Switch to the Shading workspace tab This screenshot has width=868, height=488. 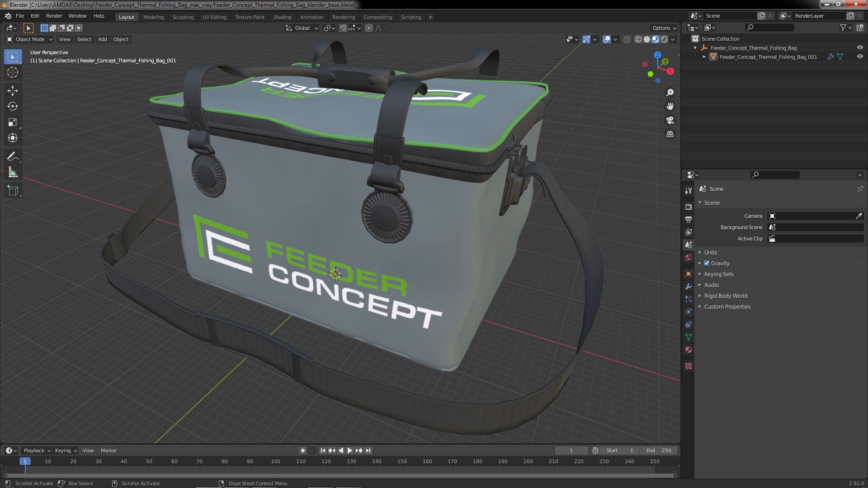282,17
